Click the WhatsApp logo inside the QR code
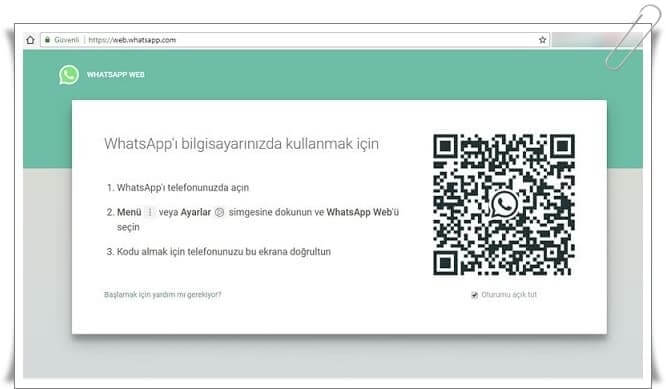The image size is (666, 389). [504, 204]
